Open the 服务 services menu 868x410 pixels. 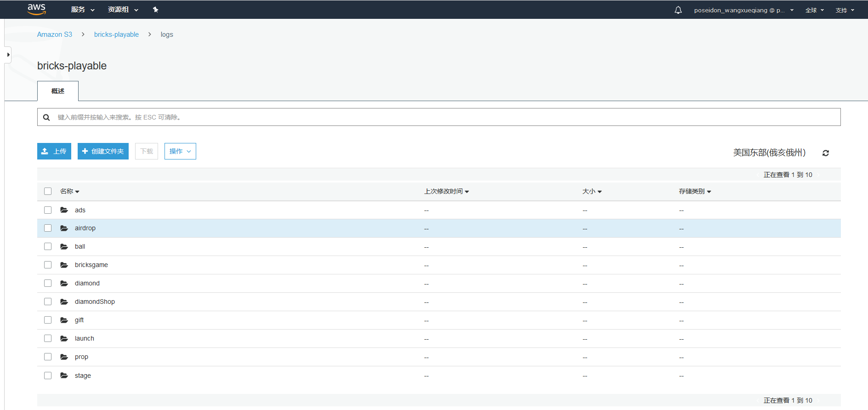tap(83, 10)
